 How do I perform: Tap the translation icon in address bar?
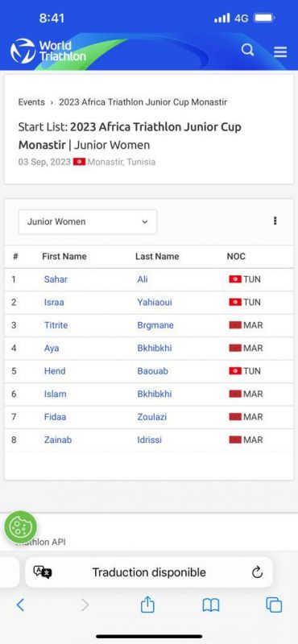pos(43,572)
